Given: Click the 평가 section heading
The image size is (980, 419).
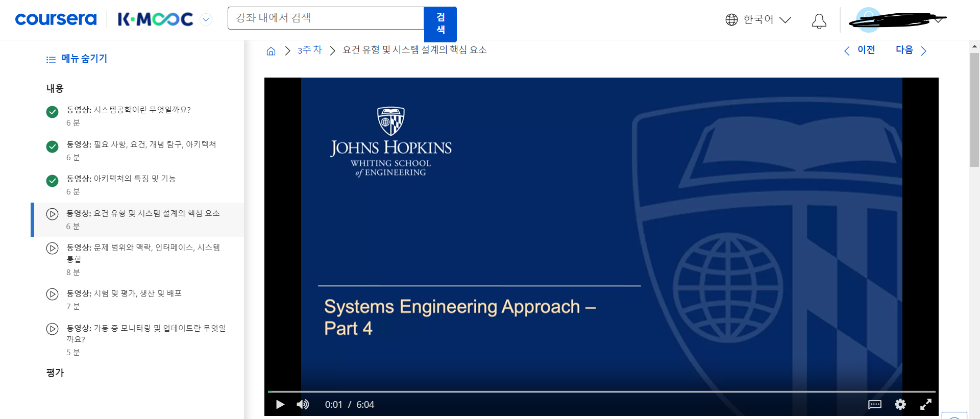Looking at the screenshot, I should pyautogui.click(x=55, y=373).
